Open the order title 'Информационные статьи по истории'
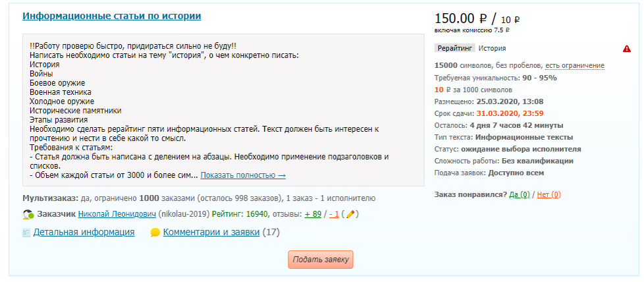This screenshot has height=282, width=644. (112, 16)
